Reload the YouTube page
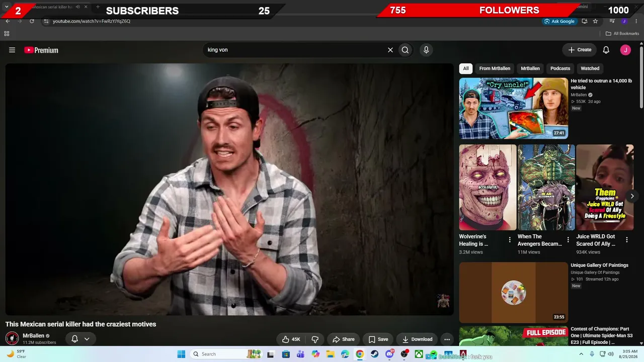The width and height of the screenshot is (644, 362). [x=32, y=21]
